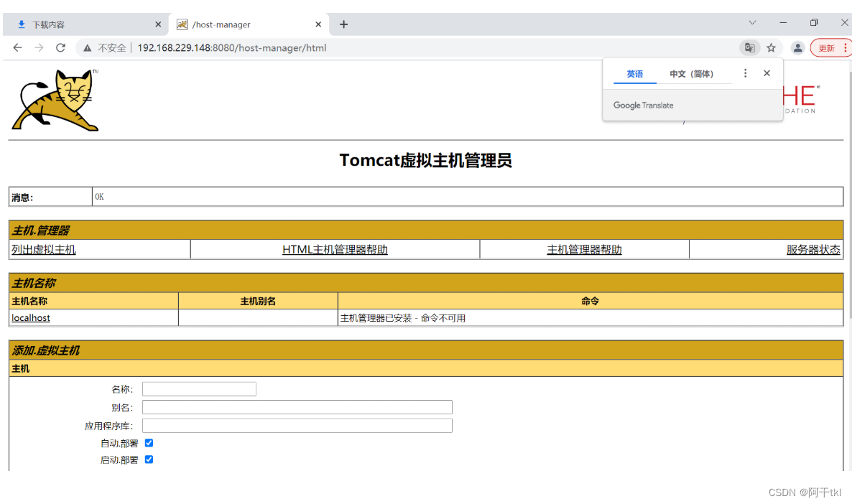Select 英语 in the translate popup
Viewport: 852px width, 504px height.
pos(634,73)
